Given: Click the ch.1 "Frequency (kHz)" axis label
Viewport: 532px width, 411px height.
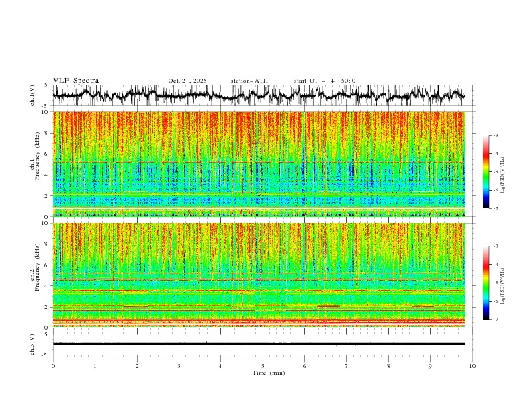Looking at the screenshot, I should [x=37, y=156].
